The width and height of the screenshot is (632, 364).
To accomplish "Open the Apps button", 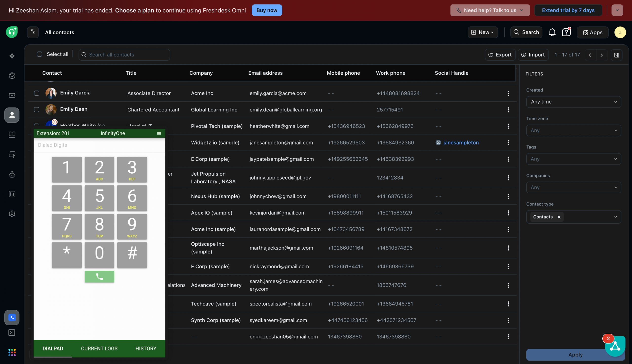I will [x=592, y=33].
